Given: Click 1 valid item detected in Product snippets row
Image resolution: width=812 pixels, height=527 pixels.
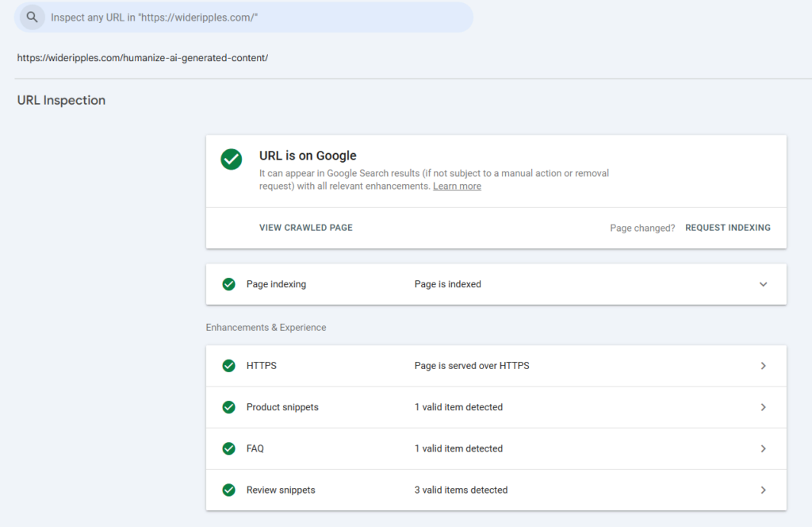Looking at the screenshot, I should tap(458, 407).
